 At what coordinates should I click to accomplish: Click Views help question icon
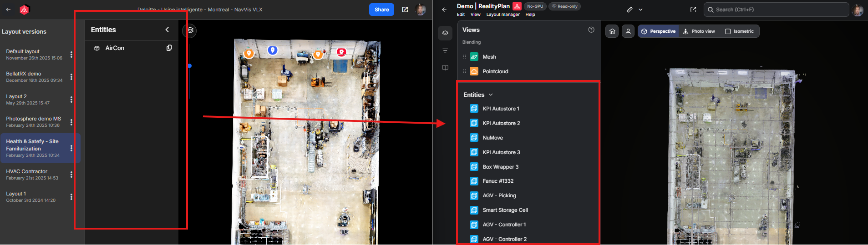591,30
